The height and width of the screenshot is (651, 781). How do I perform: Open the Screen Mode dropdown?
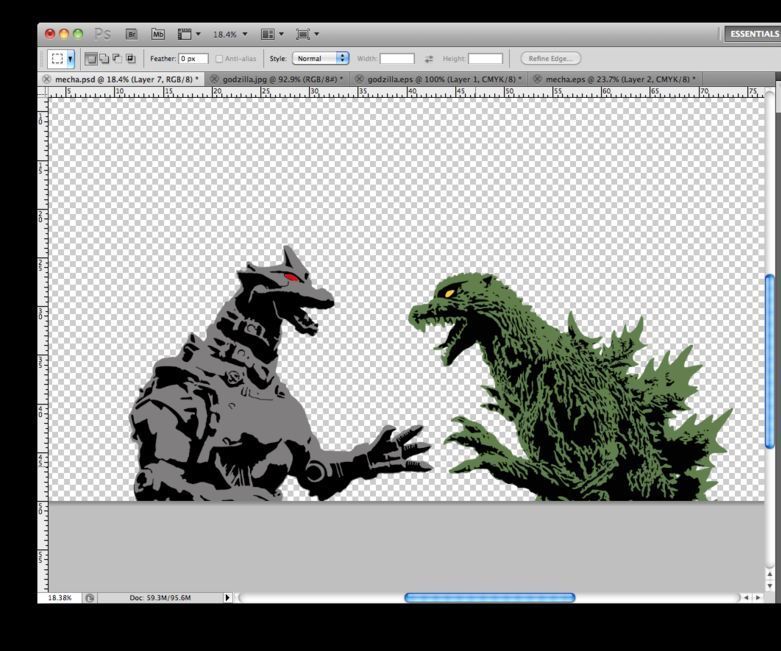[307, 34]
